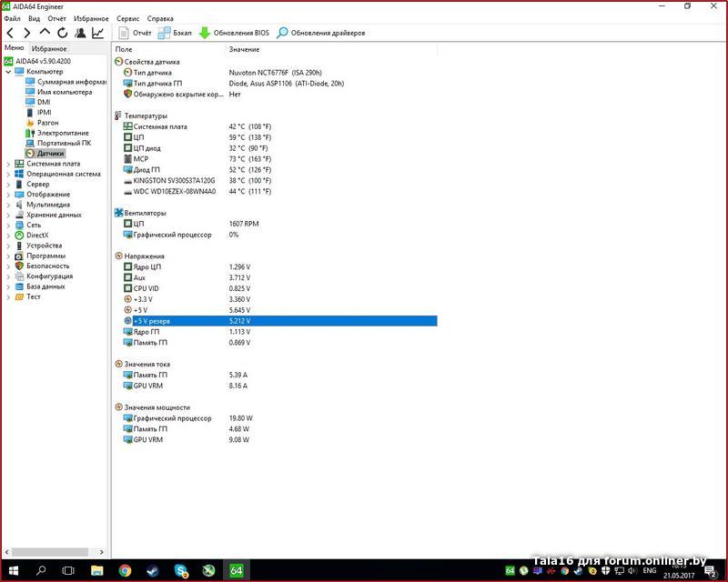Click the Forward navigation arrow in toolbar
Viewport: 728px width, 582px height.
point(27,33)
